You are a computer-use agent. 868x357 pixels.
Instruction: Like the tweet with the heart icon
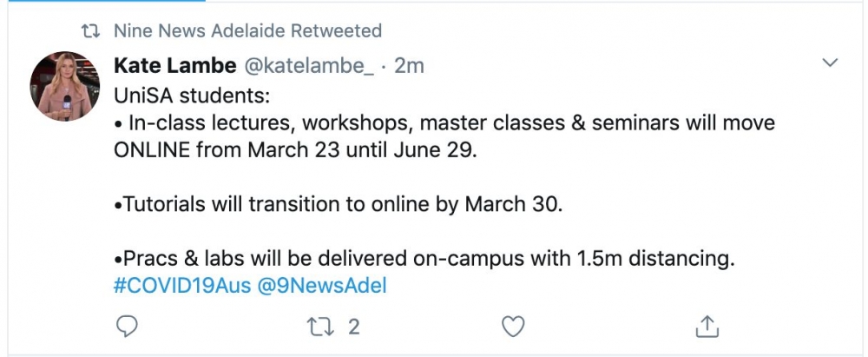pyautogui.click(x=515, y=327)
